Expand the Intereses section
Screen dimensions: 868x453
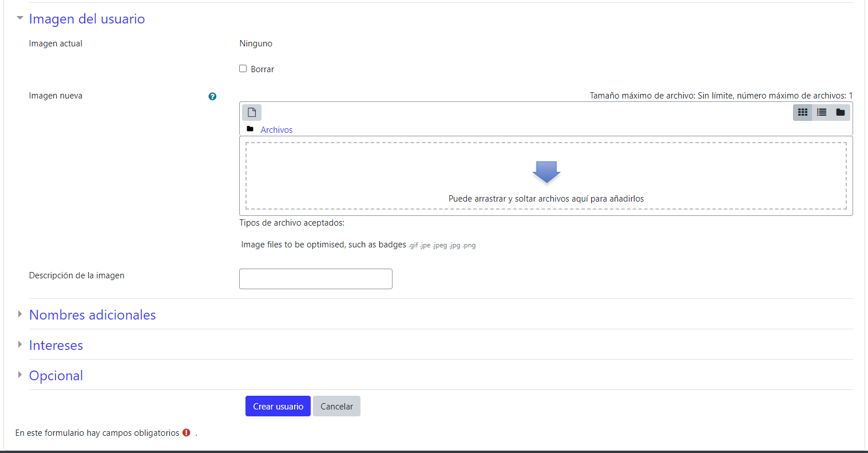tap(56, 345)
